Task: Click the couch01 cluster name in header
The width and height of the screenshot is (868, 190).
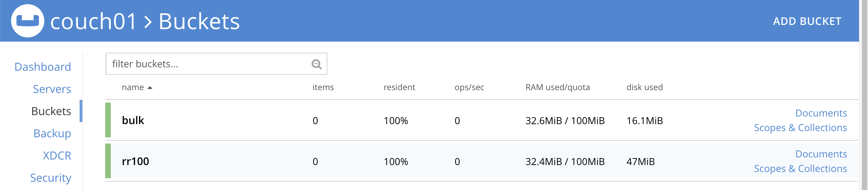Action: click(x=93, y=21)
